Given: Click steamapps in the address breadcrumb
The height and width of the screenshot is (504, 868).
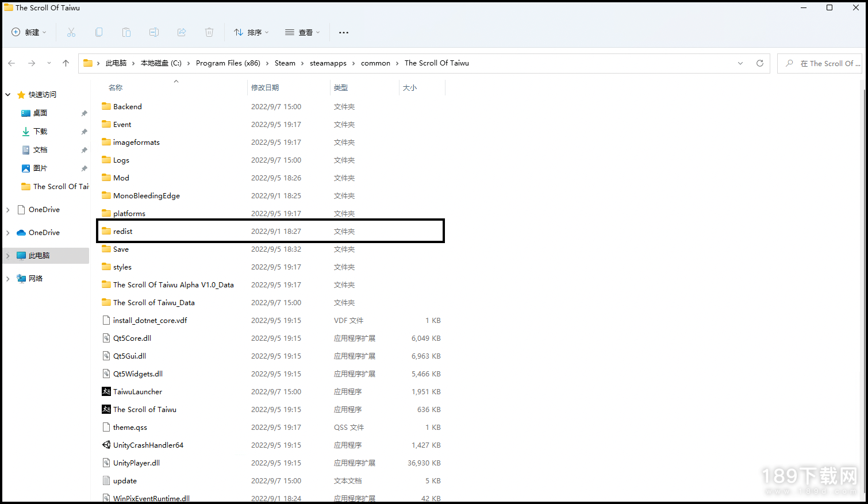Looking at the screenshot, I should tap(328, 63).
